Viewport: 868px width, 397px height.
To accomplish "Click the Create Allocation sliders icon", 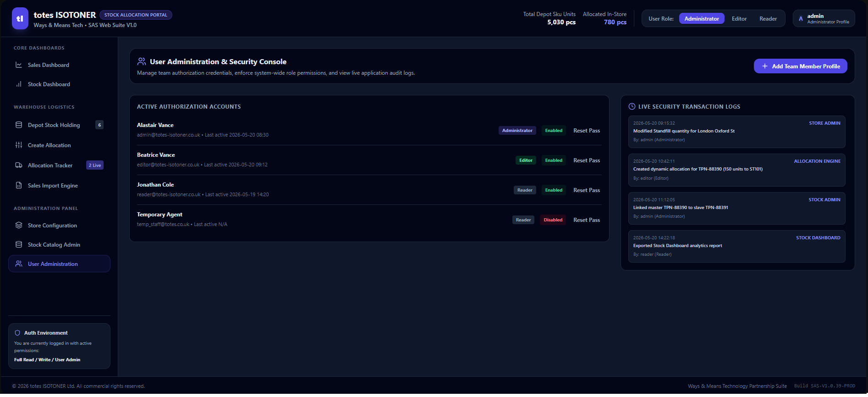I will tap(19, 145).
